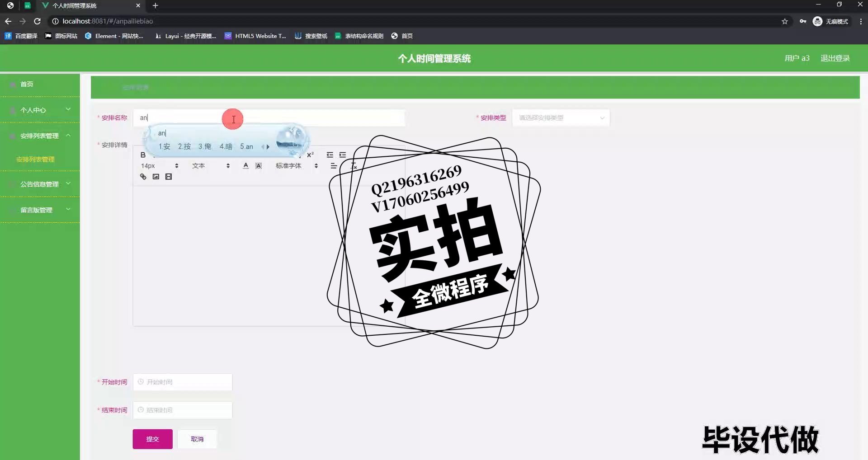Submit the form with 提交

152,439
